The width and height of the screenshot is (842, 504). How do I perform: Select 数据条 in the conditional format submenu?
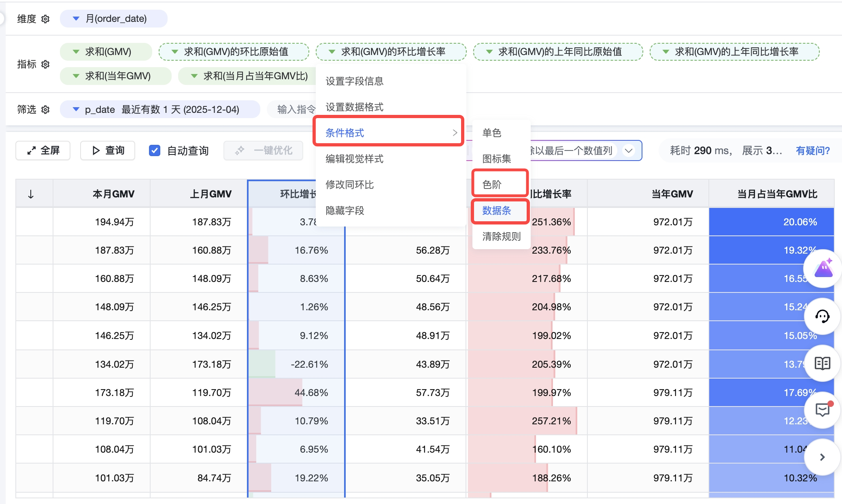(497, 211)
